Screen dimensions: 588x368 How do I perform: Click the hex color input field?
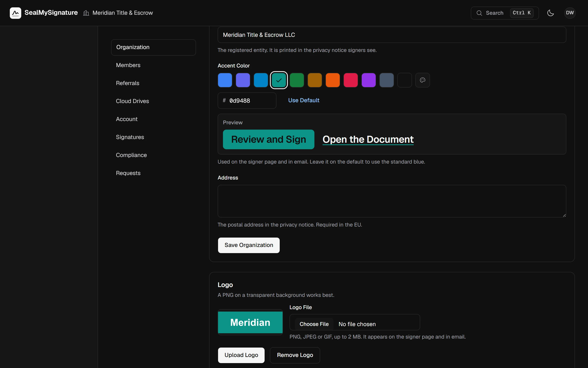click(x=247, y=101)
